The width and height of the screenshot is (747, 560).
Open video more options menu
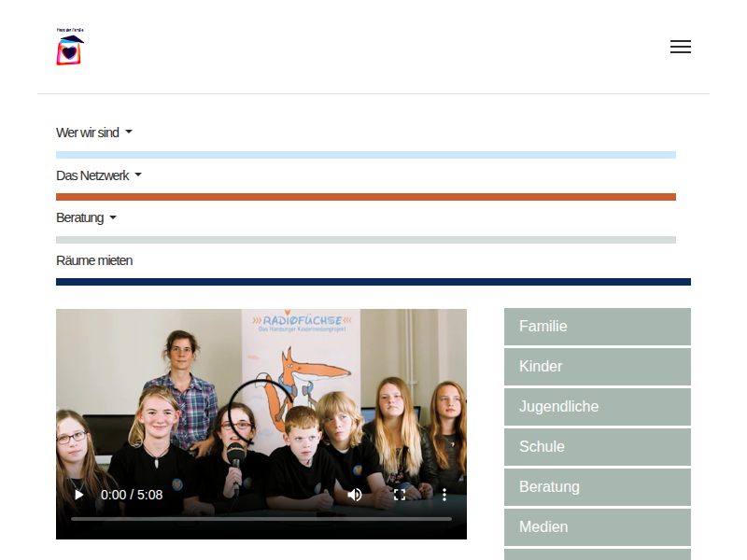pyautogui.click(x=444, y=495)
